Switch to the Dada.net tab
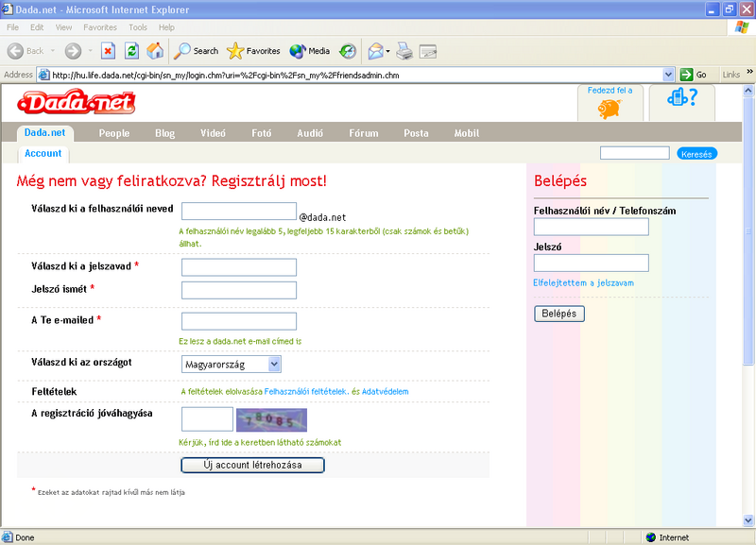This screenshot has height=545, width=756. click(x=44, y=132)
